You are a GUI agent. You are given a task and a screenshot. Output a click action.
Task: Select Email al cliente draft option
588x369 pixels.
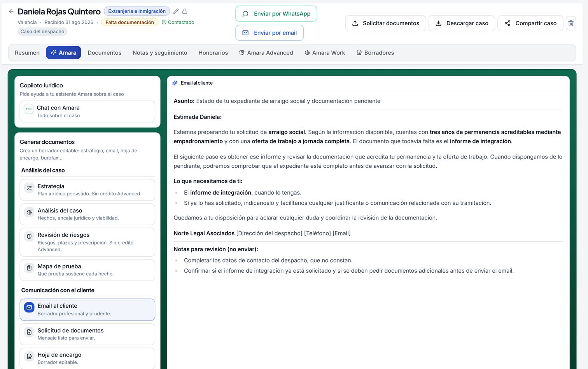[87, 310]
